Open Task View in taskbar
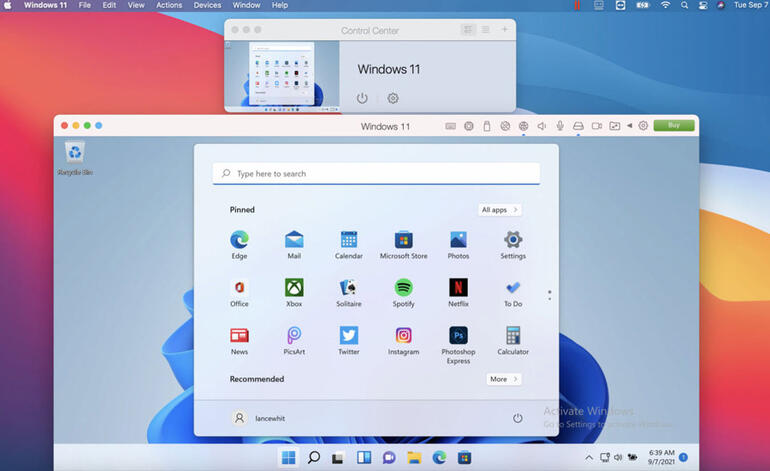Viewport: 770px width, 471px height. tap(338, 458)
